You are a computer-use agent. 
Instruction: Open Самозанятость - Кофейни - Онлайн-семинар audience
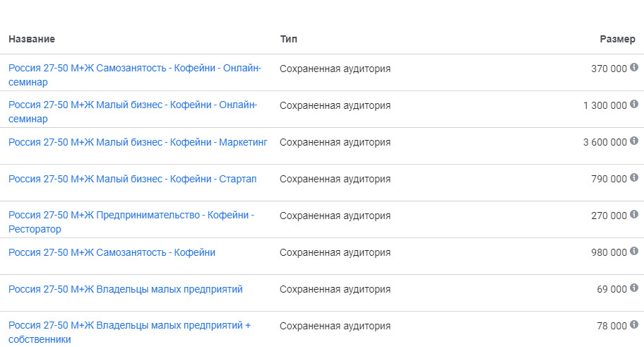tap(135, 75)
